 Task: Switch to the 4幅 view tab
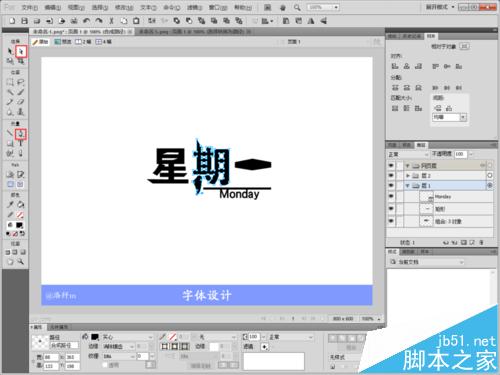[x=104, y=42]
